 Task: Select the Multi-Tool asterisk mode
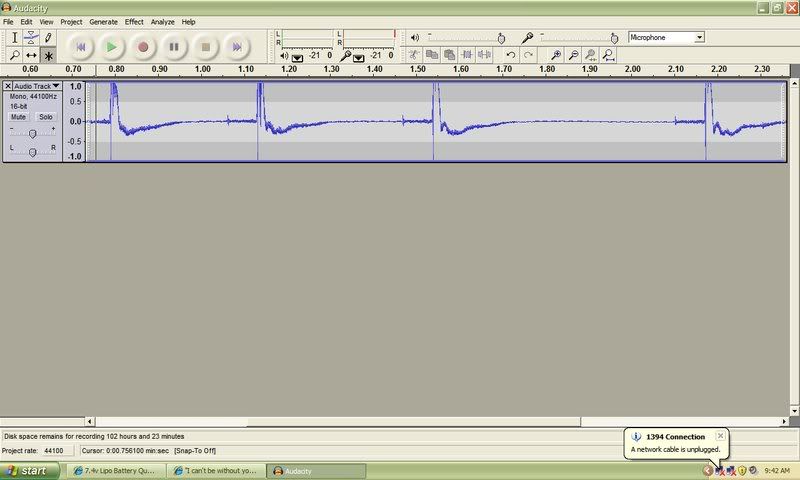pyautogui.click(x=48, y=55)
